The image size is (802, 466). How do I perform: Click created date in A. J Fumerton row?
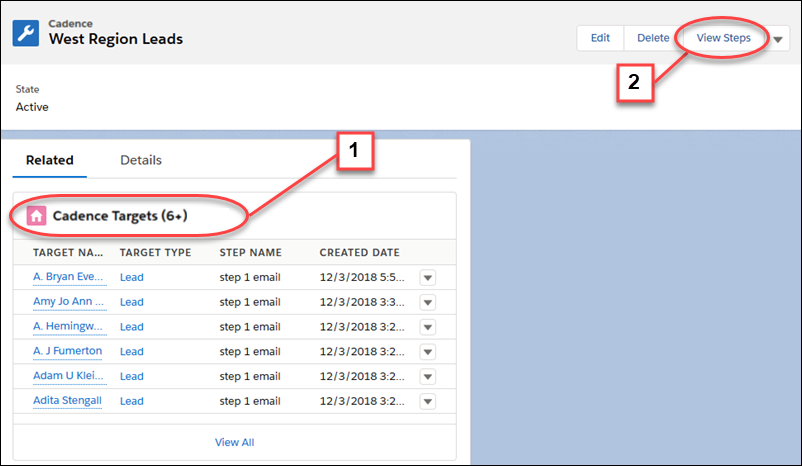coord(362,351)
